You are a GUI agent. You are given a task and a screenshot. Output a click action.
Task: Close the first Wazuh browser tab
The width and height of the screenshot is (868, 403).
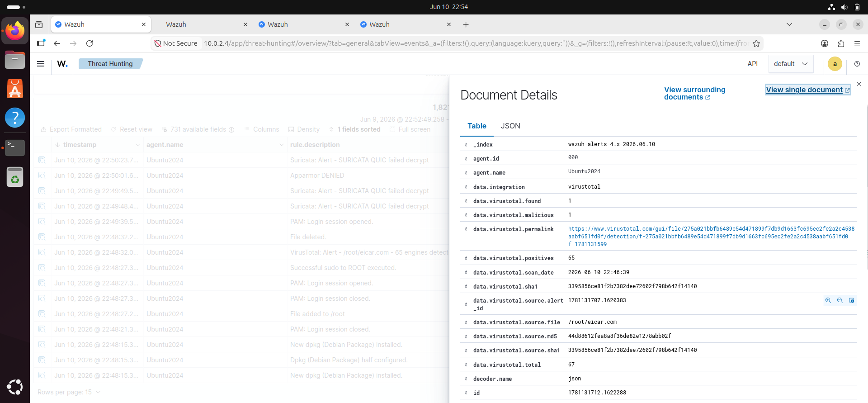tap(144, 24)
